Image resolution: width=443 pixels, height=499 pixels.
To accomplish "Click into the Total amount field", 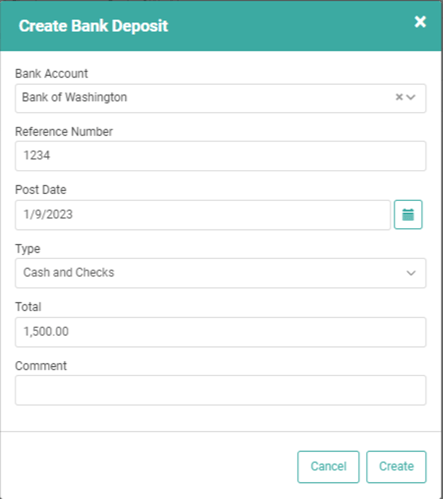I will click(x=220, y=332).
